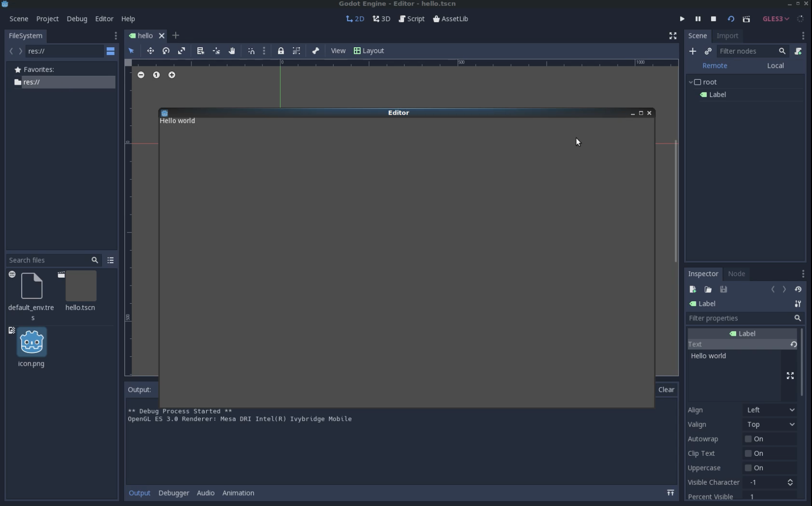
Task: Open the GLES3 renderer dropdown
Action: [776, 19]
